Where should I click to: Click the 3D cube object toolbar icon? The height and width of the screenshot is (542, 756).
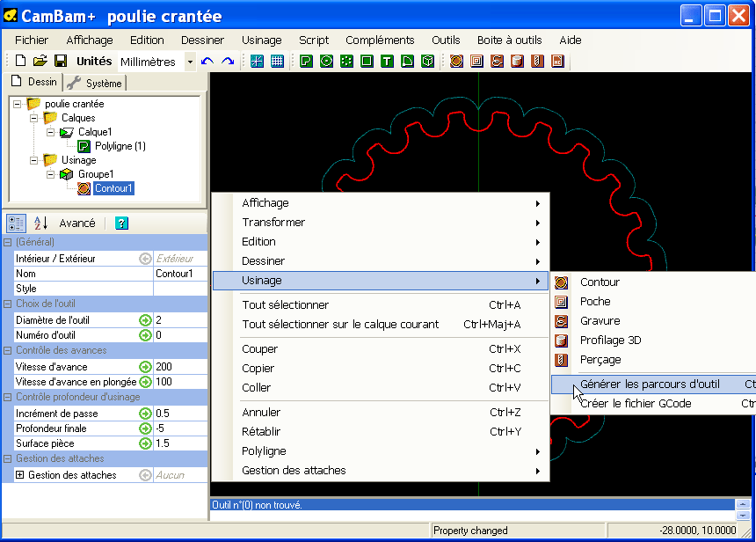427,62
